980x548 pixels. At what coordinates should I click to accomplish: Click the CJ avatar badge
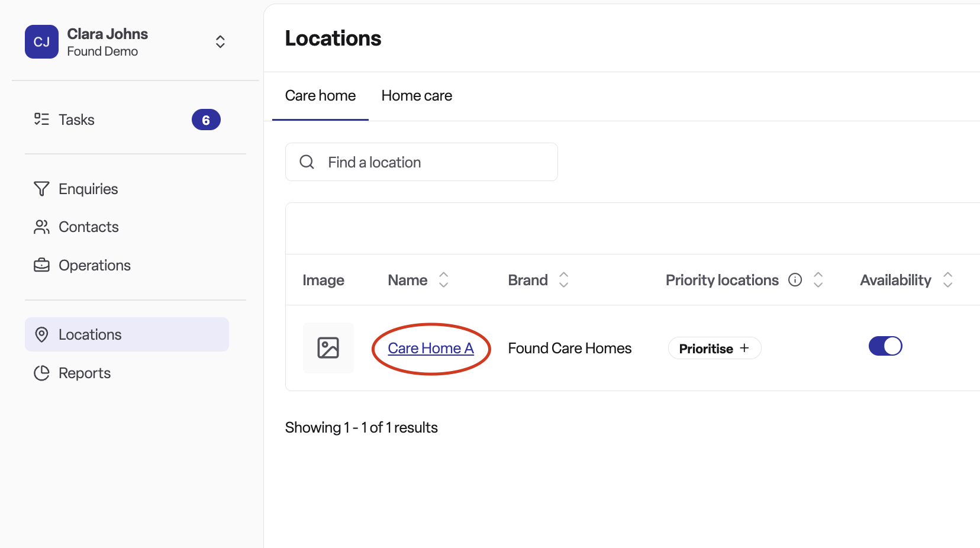tap(41, 42)
